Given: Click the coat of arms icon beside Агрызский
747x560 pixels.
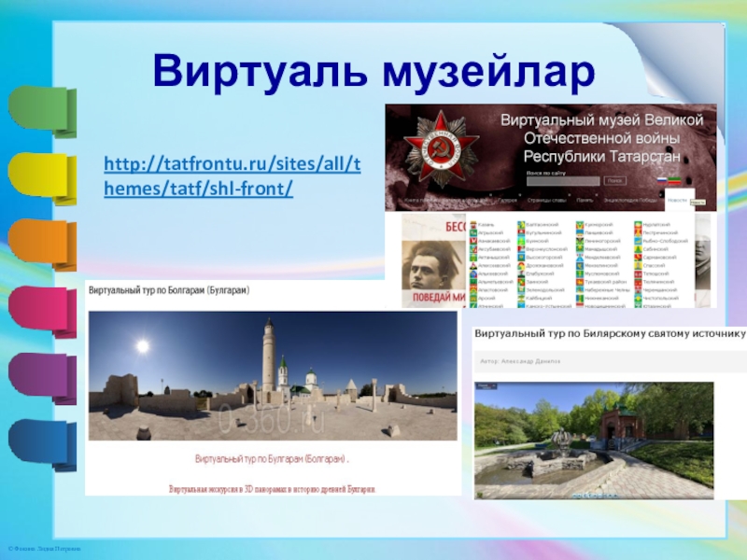Looking at the screenshot, I should tap(473, 232).
